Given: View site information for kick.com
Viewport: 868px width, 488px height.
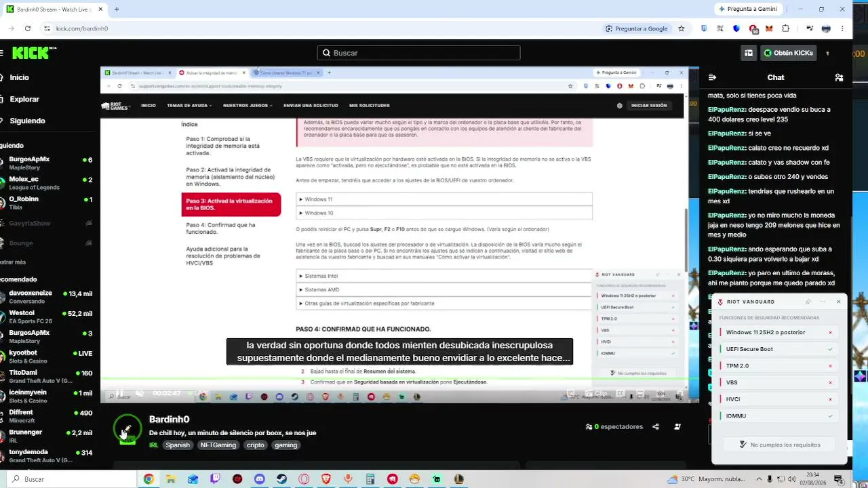Looking at the screenshot, I should pos(47,28).
